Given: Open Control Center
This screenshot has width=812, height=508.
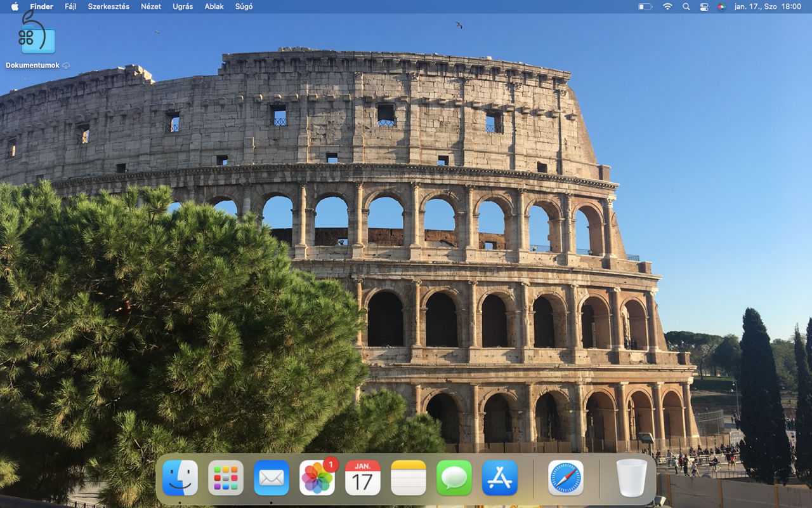Looking at the screenshot, I should tap(704, 6).
